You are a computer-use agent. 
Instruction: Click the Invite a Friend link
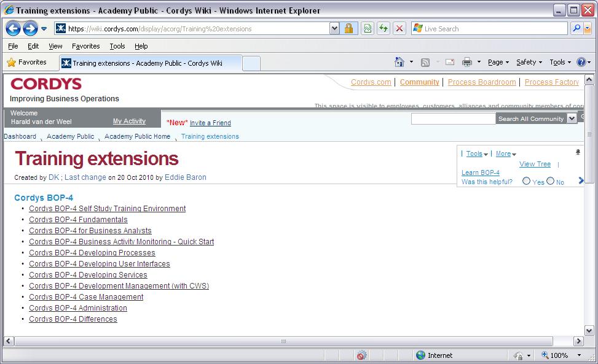coord(210,123)
